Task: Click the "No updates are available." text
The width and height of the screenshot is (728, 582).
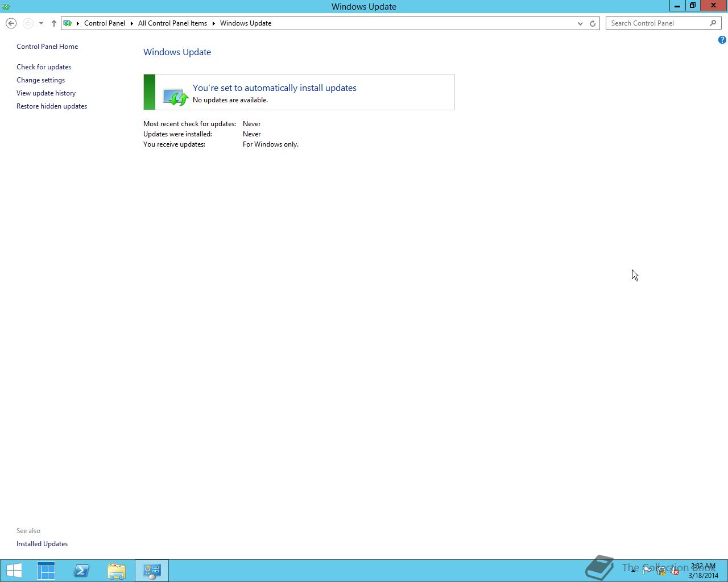Action: click(x=230, y=100)
